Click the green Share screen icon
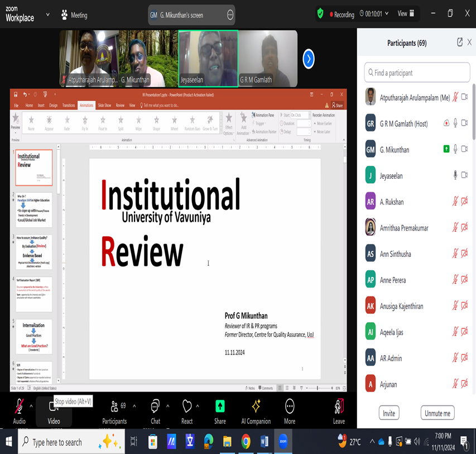476x454 pixels. pos(220,407)
